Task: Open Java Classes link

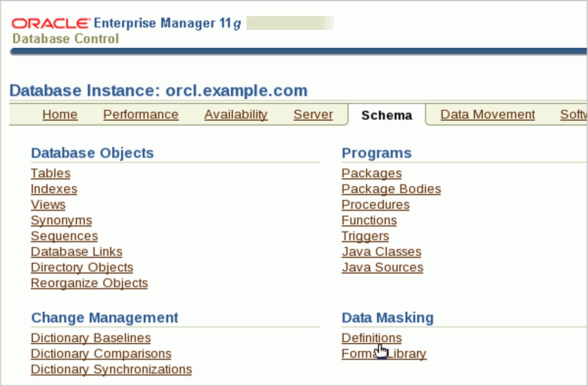Action: pos(382,251)
